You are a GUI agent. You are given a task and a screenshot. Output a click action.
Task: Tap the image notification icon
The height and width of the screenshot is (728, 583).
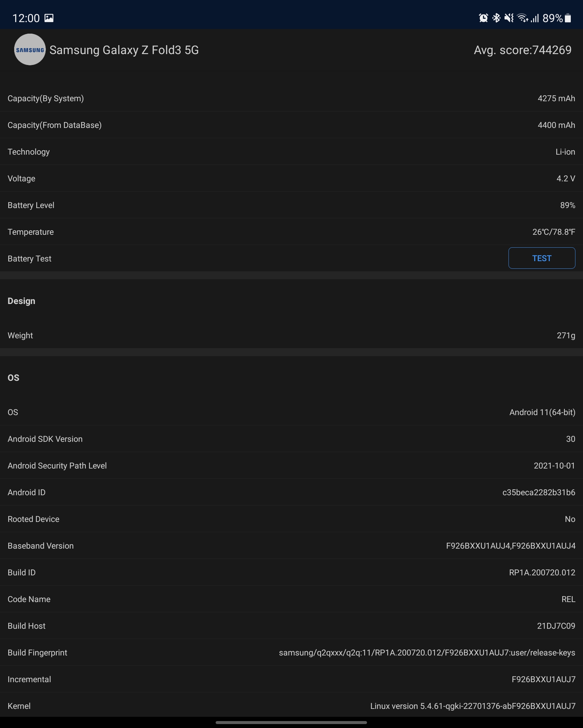click(49, 18)
